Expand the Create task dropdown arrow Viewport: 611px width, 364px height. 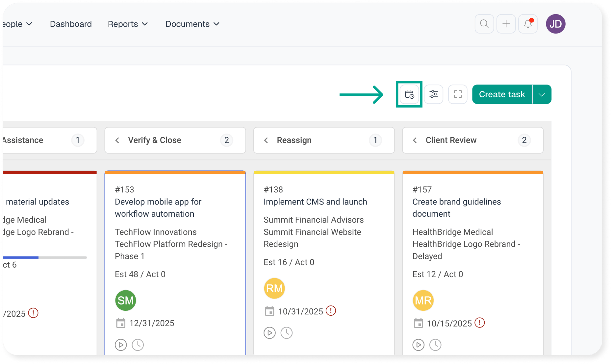click(x=542, y=95)
